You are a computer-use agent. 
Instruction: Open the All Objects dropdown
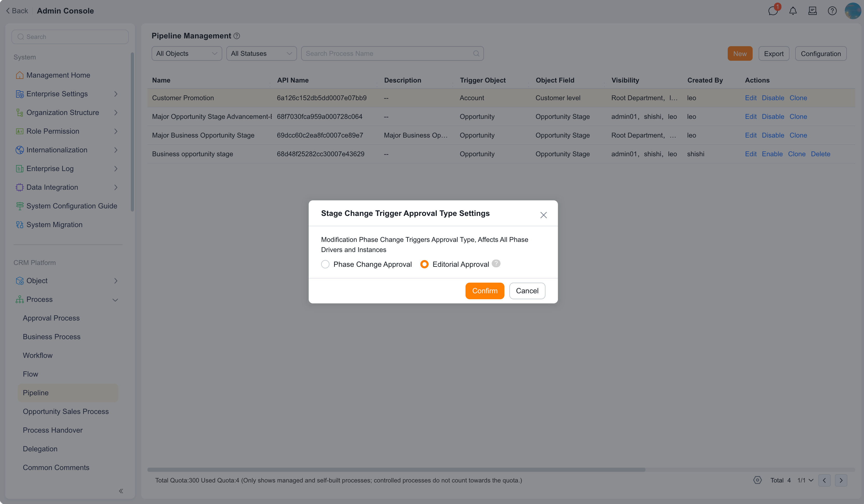[187, 53]
